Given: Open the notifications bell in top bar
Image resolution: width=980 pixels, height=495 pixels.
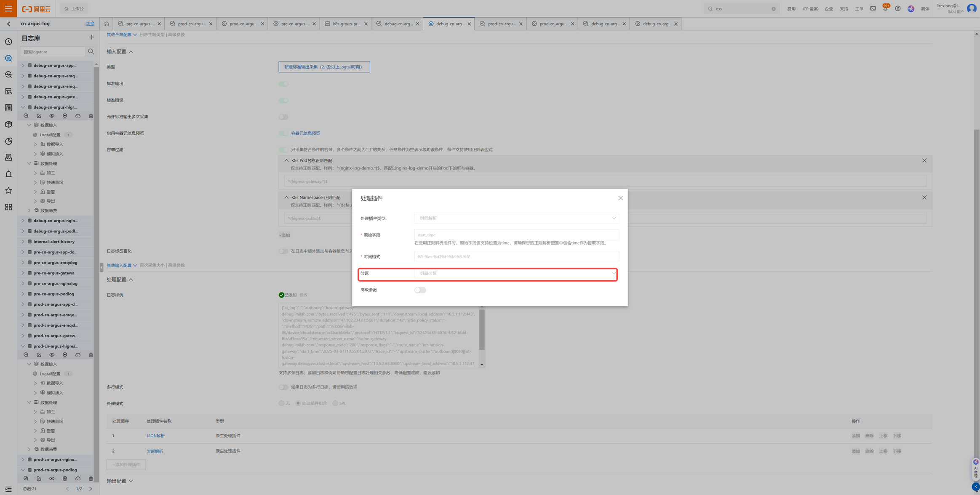Looking at the screenshot, I should [x=885, y=9].
